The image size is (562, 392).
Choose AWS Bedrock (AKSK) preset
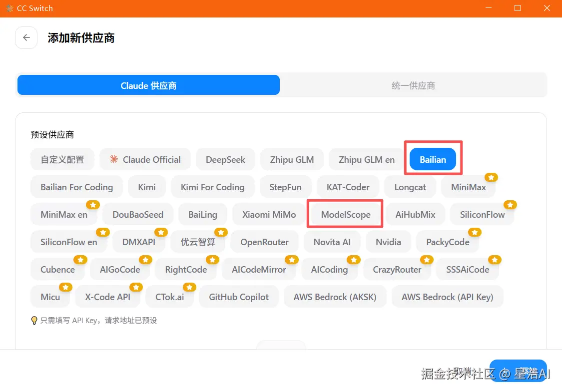[335, 297]
